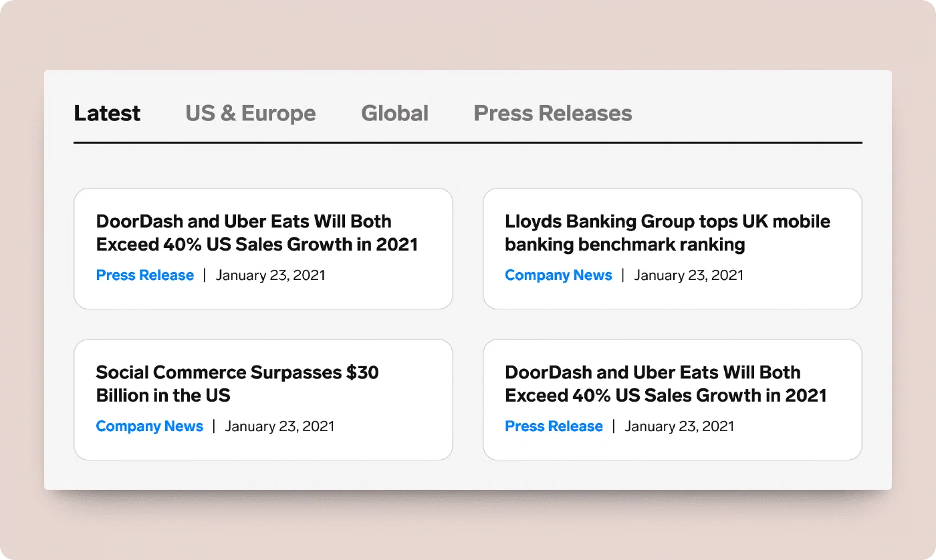Click Company News under the Lloyds headline

coord(558,275)
